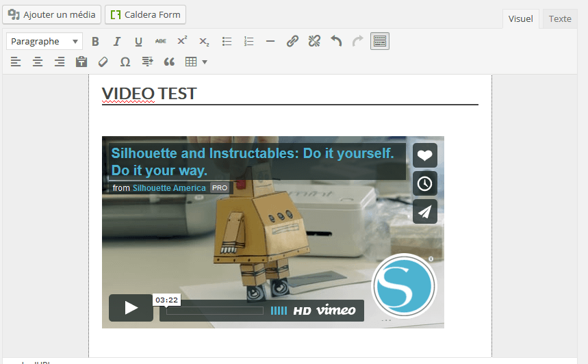Apply strikethrough formatting

(160, 41)
